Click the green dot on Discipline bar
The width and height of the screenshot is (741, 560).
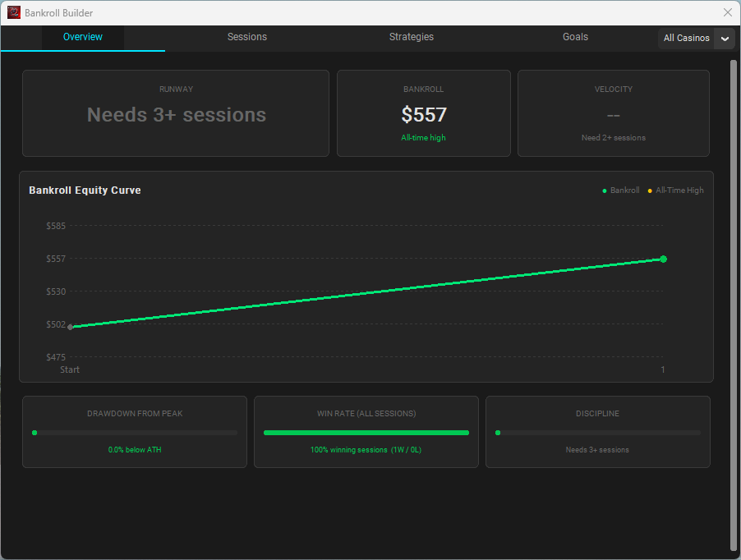[498, 433]
